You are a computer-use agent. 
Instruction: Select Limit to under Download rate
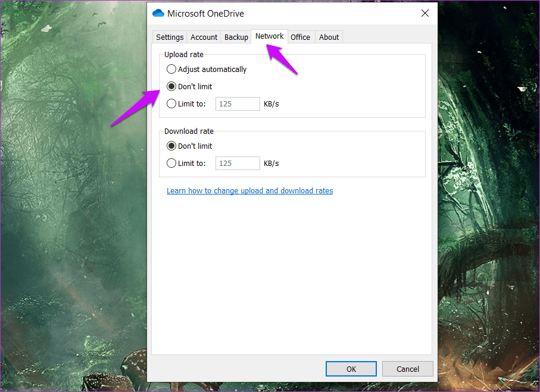coord(186,163)
